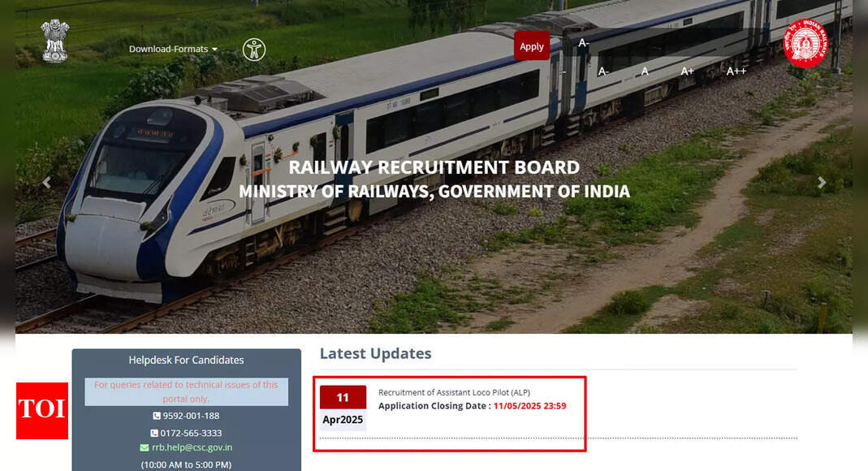Click the red Apply button
Viewport: 868px width, 471px height.
click(x=531, y=46)
